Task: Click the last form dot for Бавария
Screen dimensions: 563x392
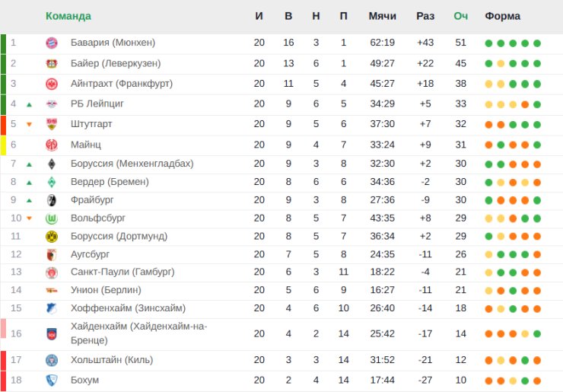Action: 537,43
